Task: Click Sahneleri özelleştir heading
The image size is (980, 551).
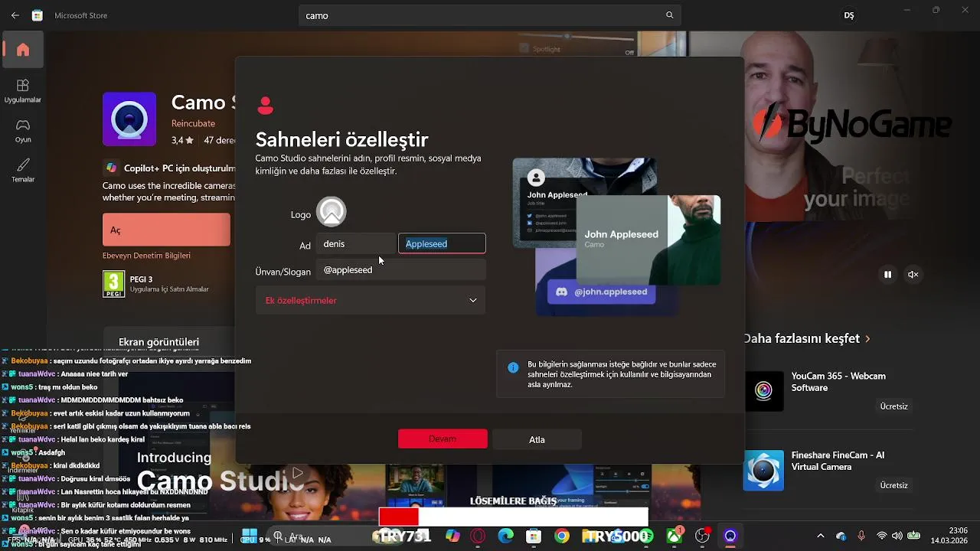Action: [341, 139]
